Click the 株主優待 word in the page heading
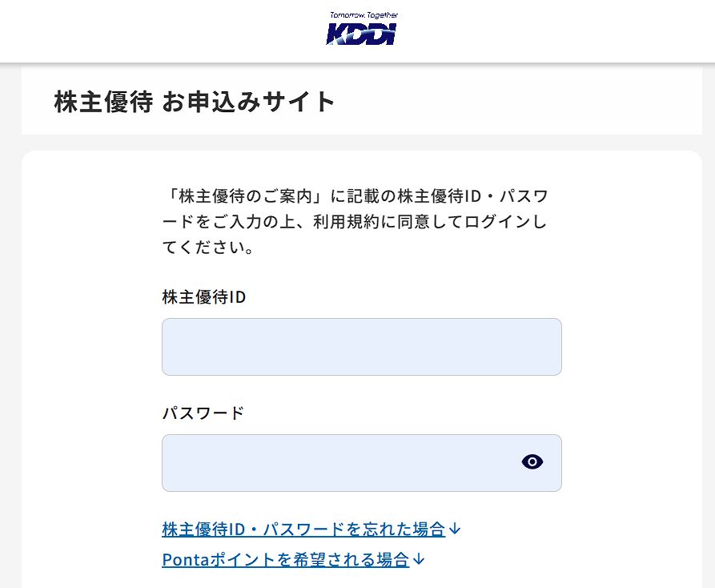The height and width of the screenshot is (588, 715). [103, 102]
